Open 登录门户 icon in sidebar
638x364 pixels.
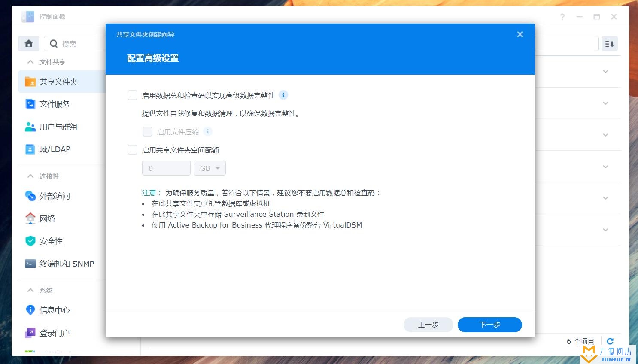30,333
